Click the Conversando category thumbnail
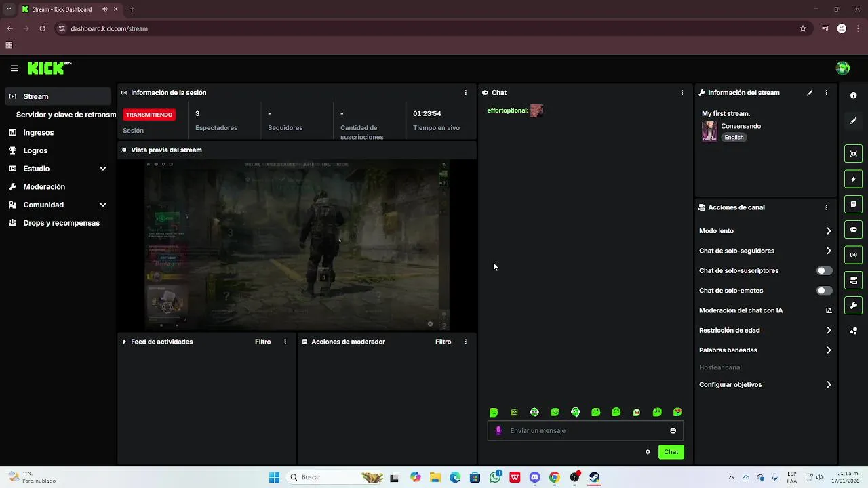The width and height of the screenshot is (868, 488). [709, 131]
